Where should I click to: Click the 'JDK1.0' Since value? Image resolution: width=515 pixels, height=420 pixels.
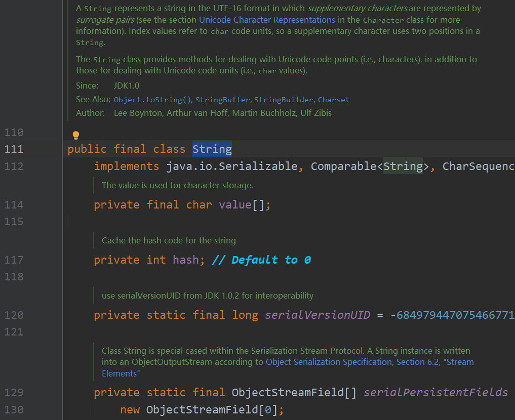pos(127,86)
